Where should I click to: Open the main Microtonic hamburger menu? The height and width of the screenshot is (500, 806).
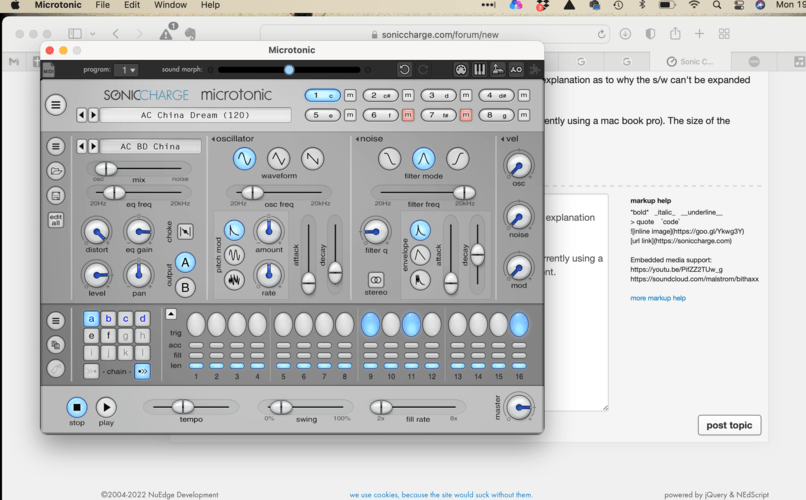[x=56, y=105]
